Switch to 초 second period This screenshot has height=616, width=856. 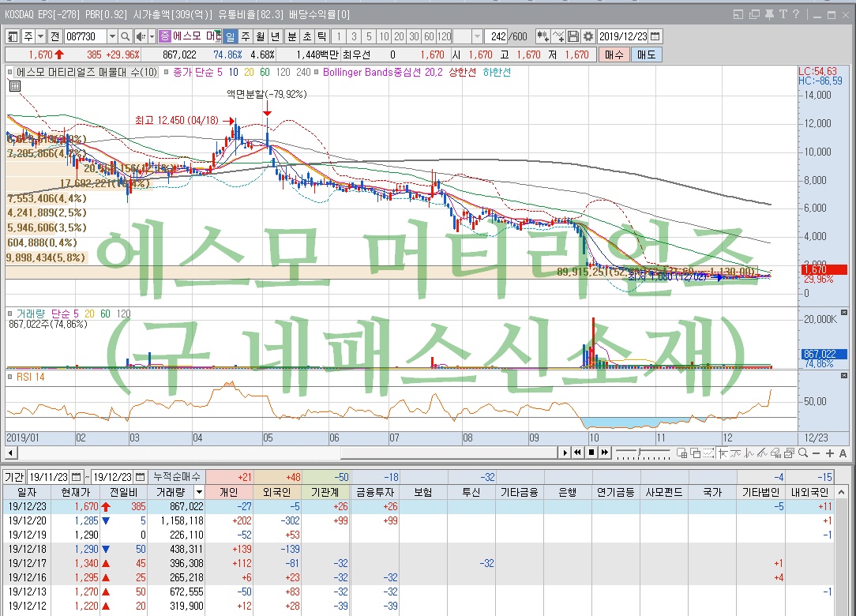(x=307, y=36)
